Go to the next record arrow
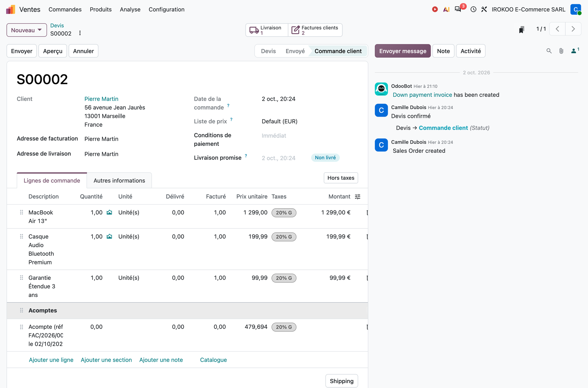Viewport: 588px width, 388px height. coord(573,29)
